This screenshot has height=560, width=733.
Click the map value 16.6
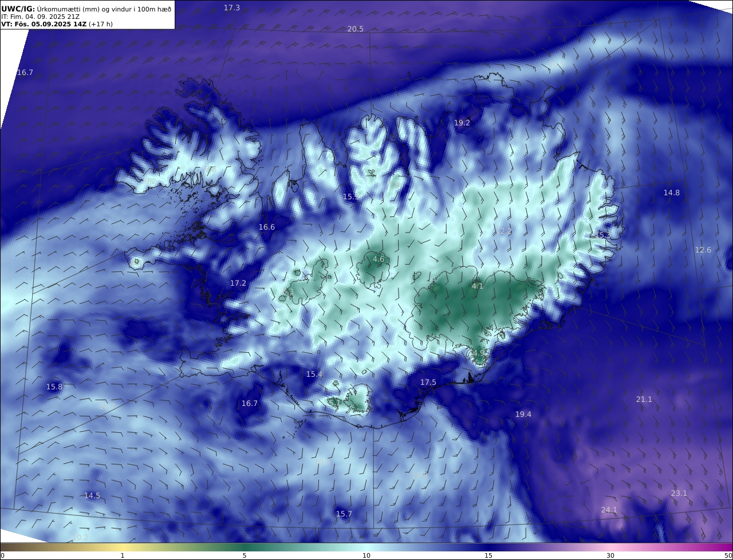coord(266,227)
